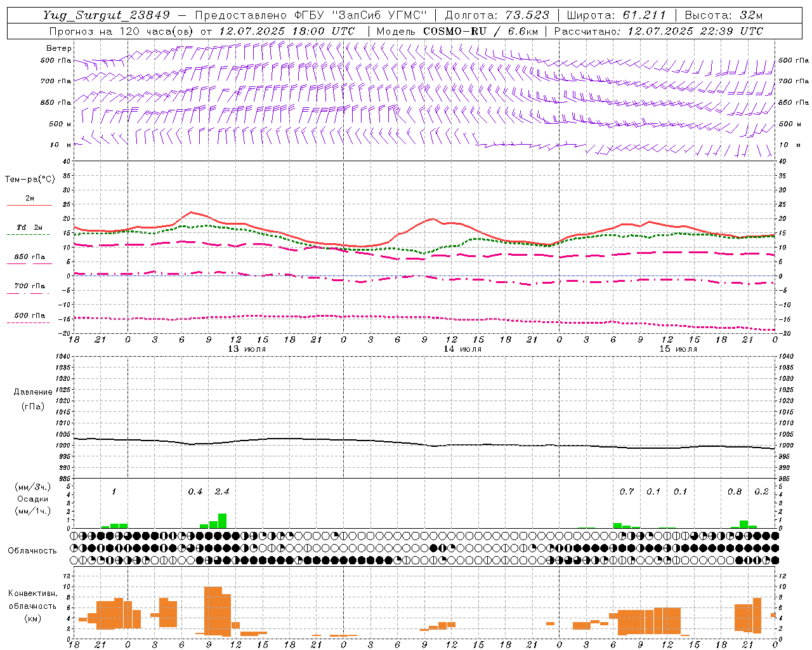This screenshot has width=812, height=650.
Task: Click the Давление pressure panel label
Action: point(32,392)
